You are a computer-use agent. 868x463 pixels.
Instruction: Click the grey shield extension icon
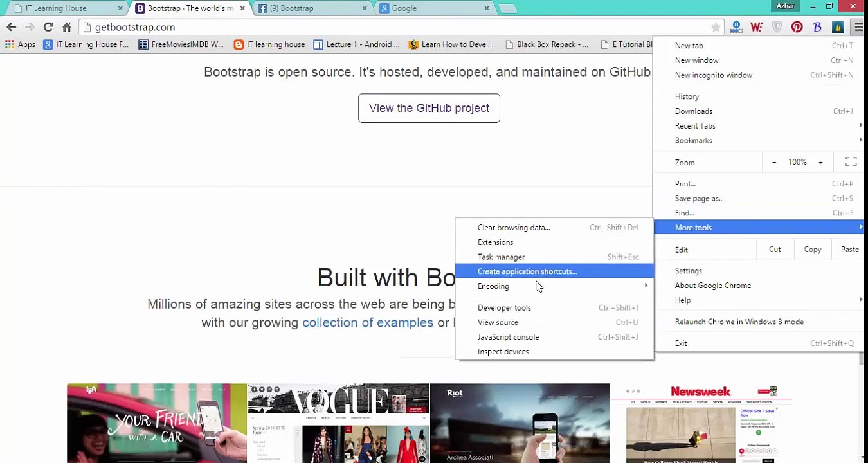point(777,27)
